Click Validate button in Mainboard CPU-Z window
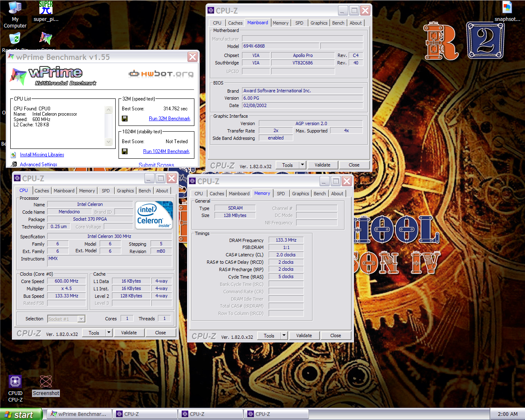This screenshot has width=525, height=420. click(322, 165)
